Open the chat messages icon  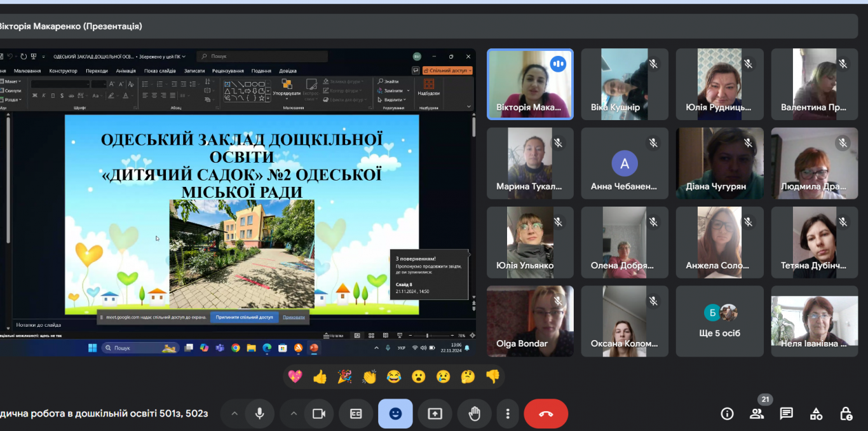tap(786, 414)
